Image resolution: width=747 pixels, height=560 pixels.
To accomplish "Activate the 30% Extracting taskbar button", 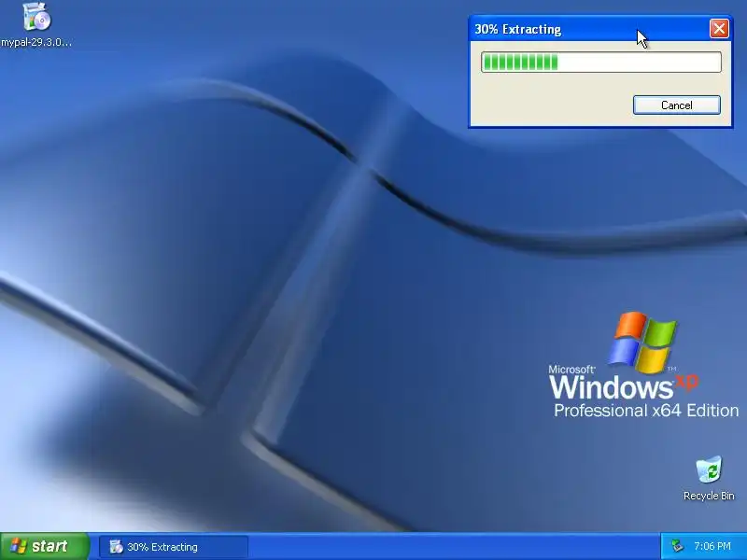I will 174,547.
